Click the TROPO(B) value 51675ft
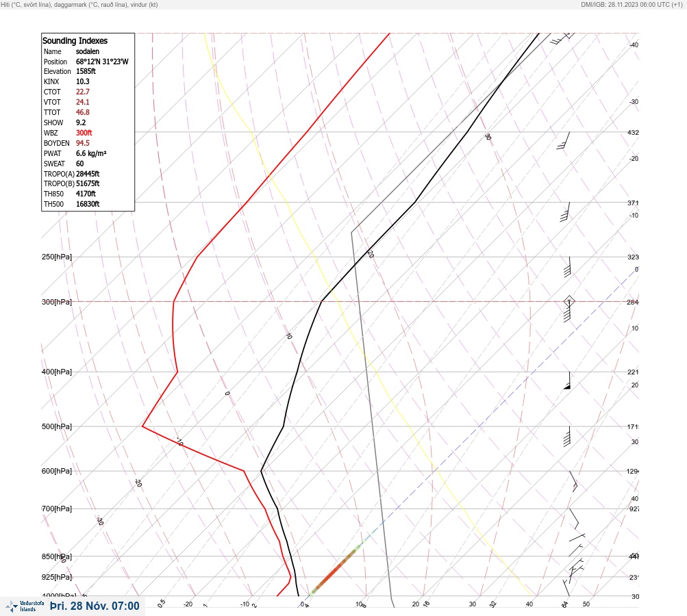This screenshot has width=687, height=616. pyautogui.click(x=88, y=183)
